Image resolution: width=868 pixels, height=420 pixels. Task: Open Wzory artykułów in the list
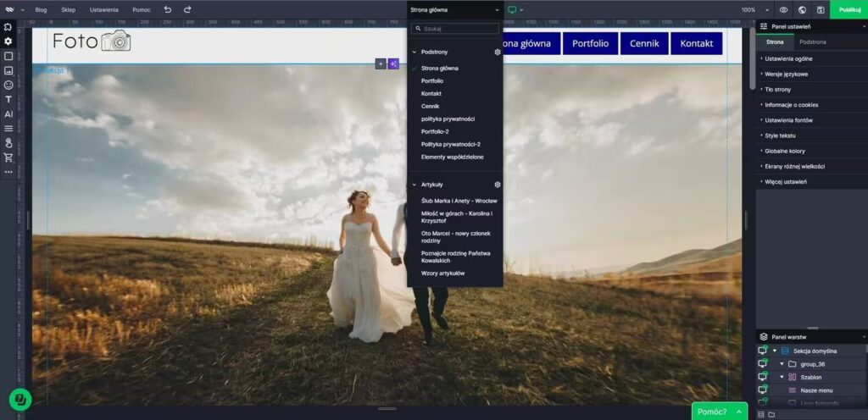pyautogui.click(x=442, y=274)
